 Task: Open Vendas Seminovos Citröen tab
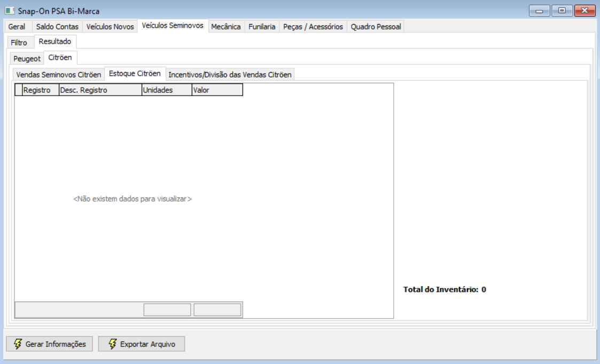tap(59, 75)
